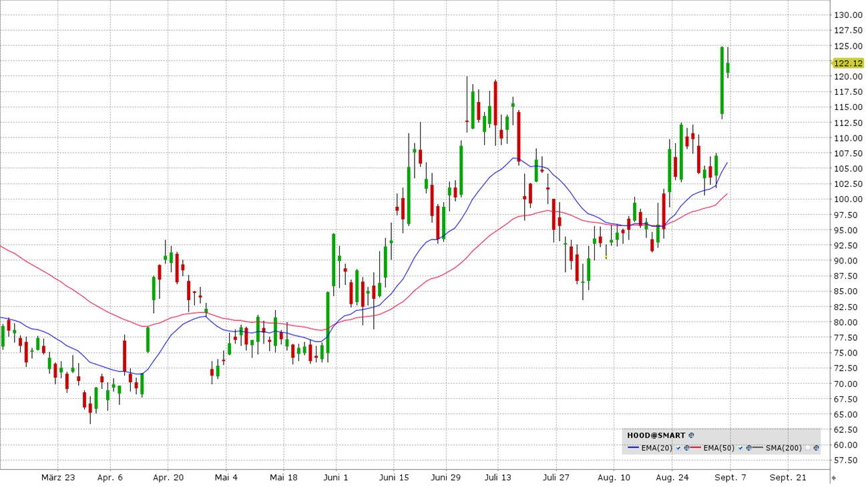Click the gray SMA(200) line color swatch

[x=757, y=448]
